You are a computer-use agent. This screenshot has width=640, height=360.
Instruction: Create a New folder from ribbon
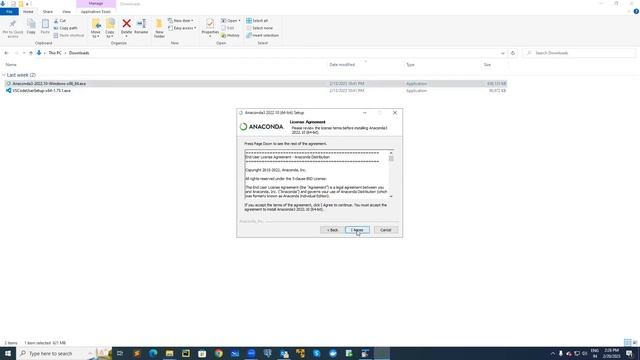pos(159,29)
